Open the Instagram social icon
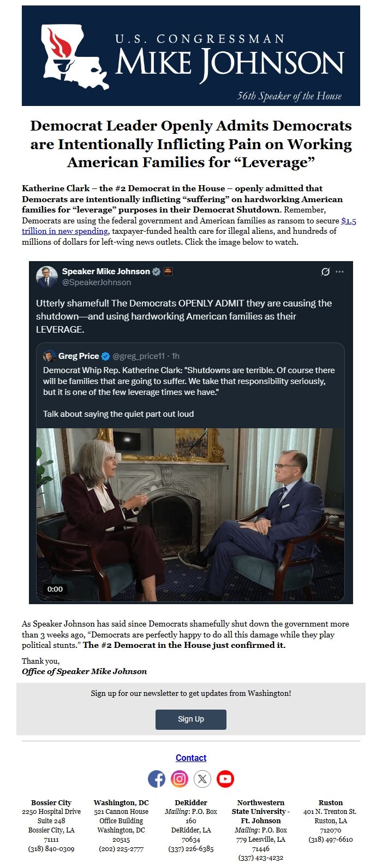This screenshot has width=382, height=868. click(180, 778)
